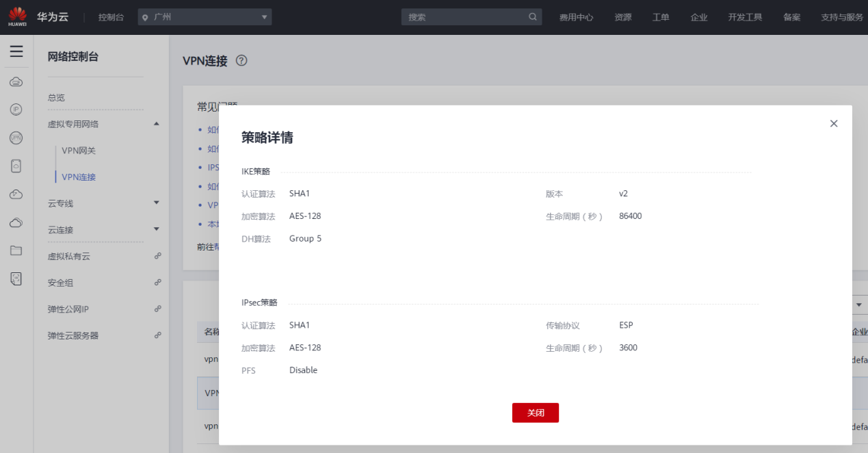Click link icon beside 弹性公网IP
The height and width of the screenshot is (453, 868).
coord(157,309)
